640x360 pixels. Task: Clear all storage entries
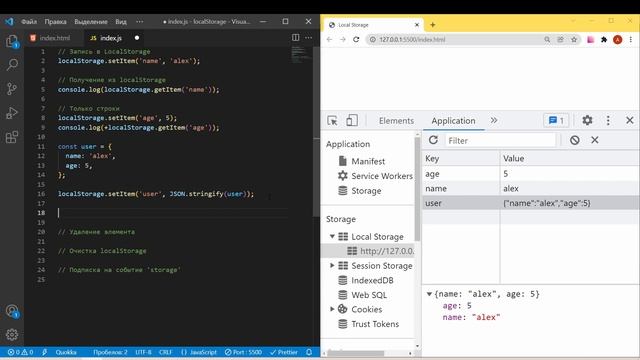click(x=575, y=140)
